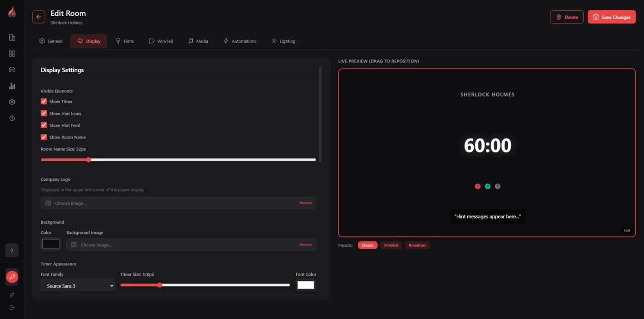
Task: Click the green hint icon in the preview
Action: pos(488,187)
